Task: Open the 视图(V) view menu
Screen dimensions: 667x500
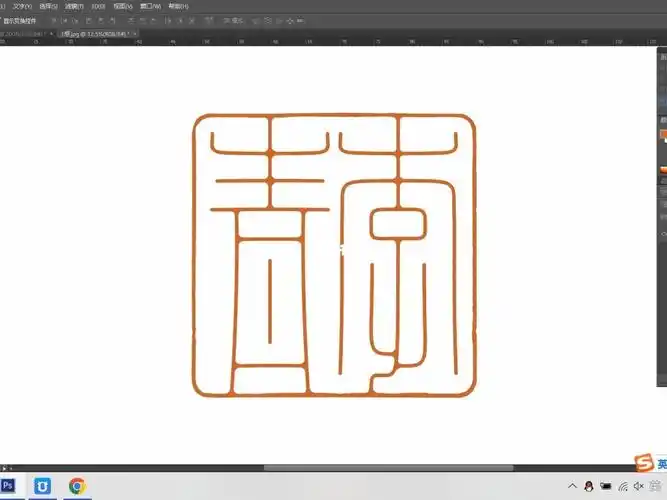Action: point(123,6)
